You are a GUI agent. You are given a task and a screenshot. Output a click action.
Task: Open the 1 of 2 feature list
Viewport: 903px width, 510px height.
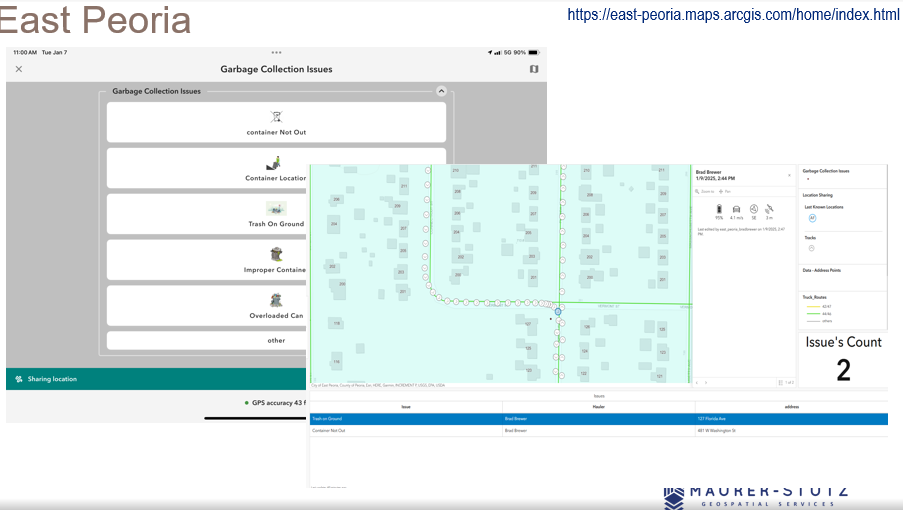click(x=786, y=382)
